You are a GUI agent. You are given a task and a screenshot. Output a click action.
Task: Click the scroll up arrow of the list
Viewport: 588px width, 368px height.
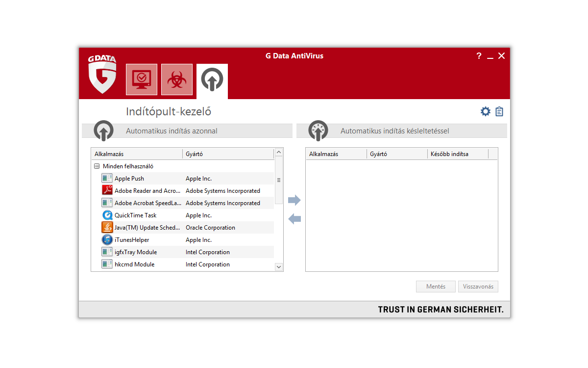coord(279,153)
